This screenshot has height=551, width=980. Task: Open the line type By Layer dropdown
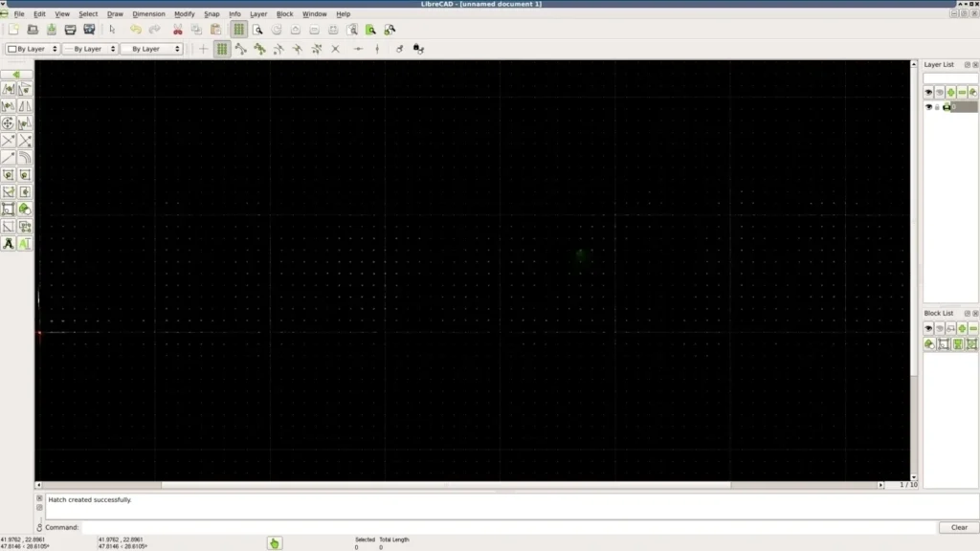click(151, 49)
